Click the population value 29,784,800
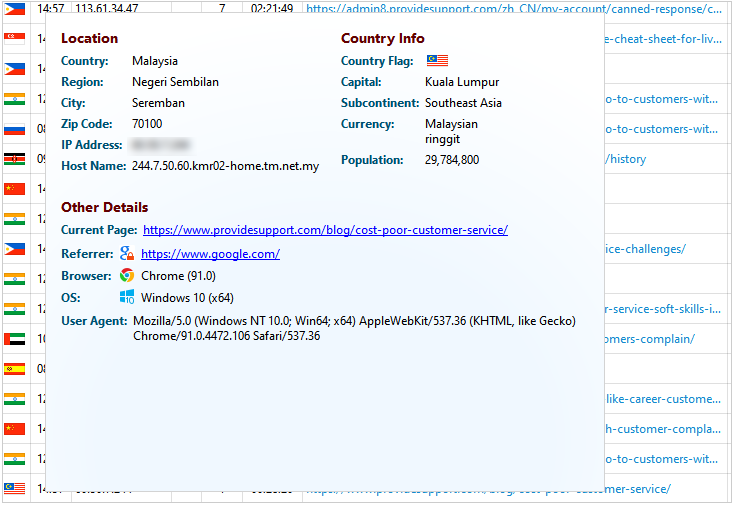Viewport: 735px width, 505px height. [452, 160]
